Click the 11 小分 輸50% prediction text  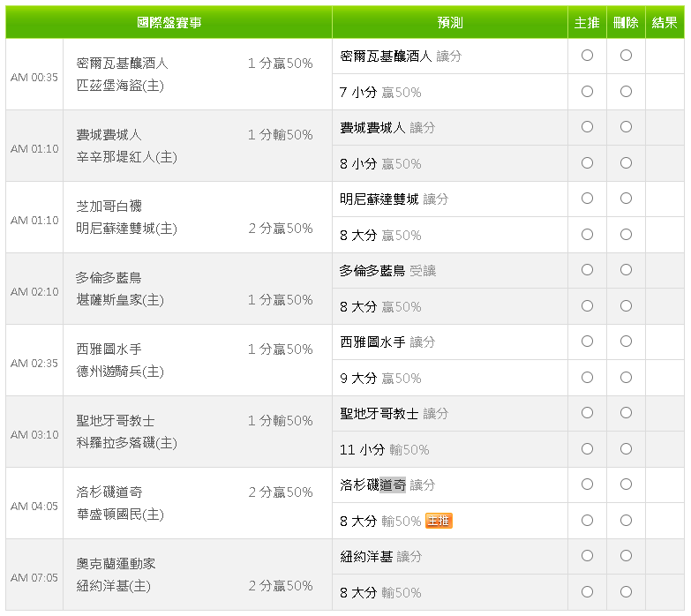pos(384,450)
